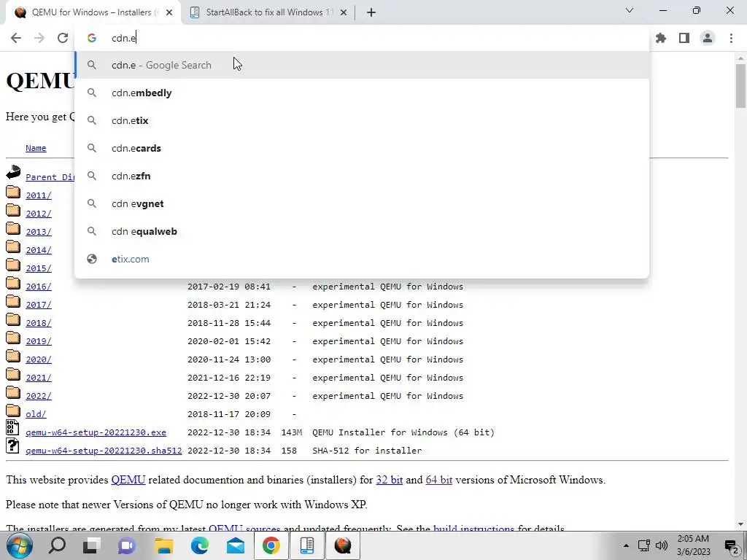The image size is (747, 560).
Task: Show hidden system tray icons
Action: [626, 545]
